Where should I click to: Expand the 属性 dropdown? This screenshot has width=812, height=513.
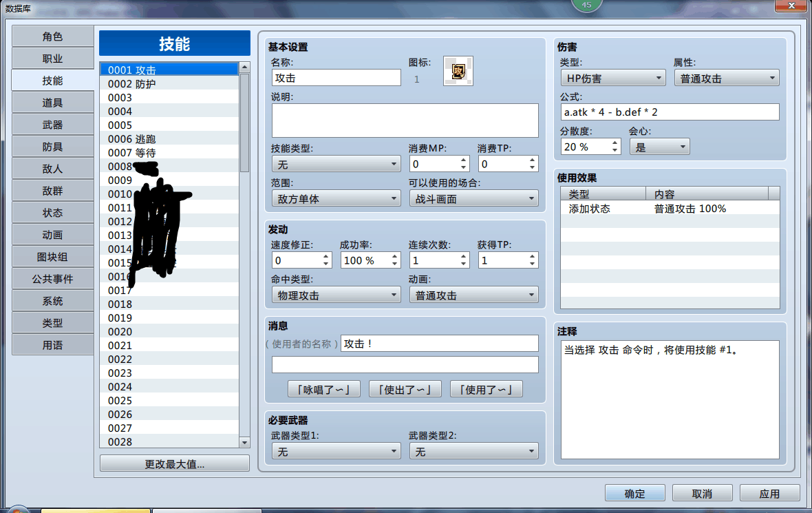click(727, 78)
